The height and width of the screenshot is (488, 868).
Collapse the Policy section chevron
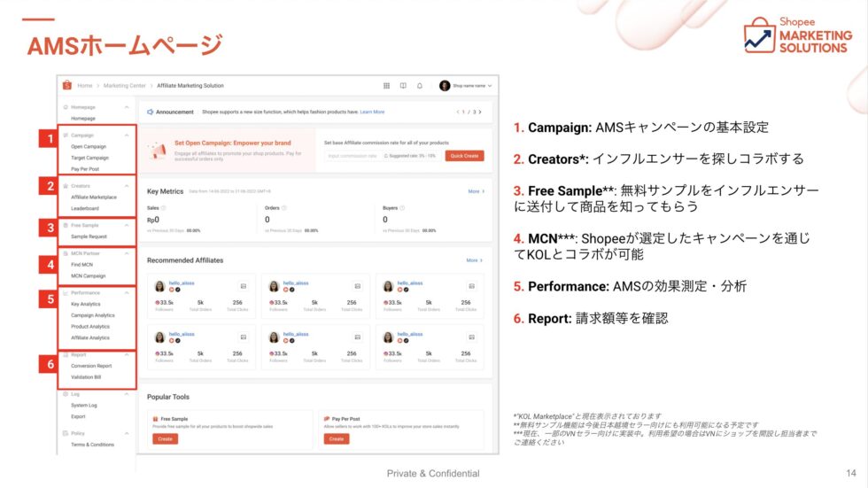[x=127, y=433]
